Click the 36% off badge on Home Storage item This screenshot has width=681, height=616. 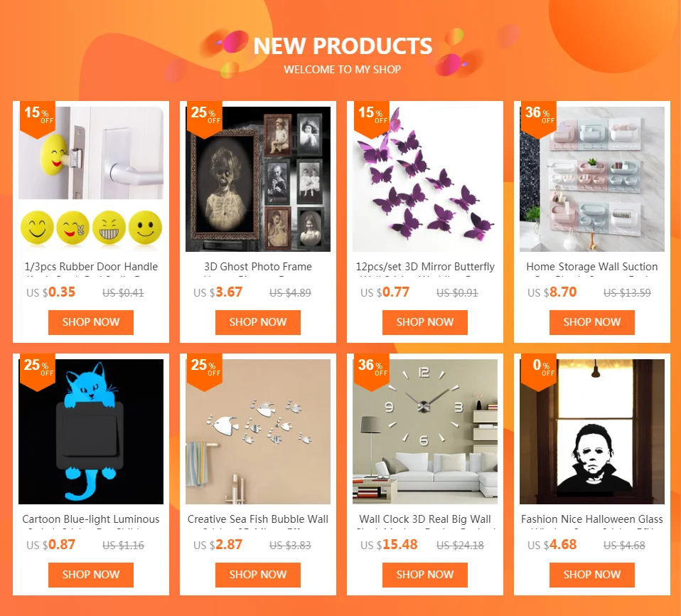click(x=539, y=119)
